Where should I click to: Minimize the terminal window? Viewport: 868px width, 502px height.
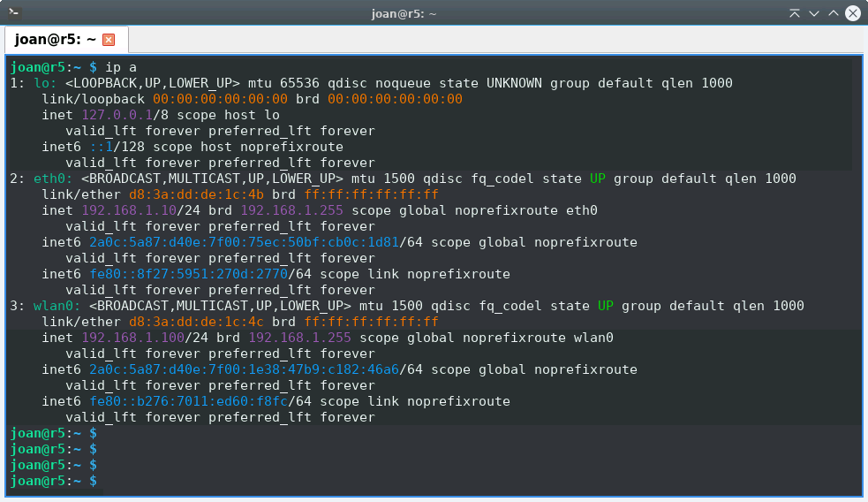[x=813, y=13]
